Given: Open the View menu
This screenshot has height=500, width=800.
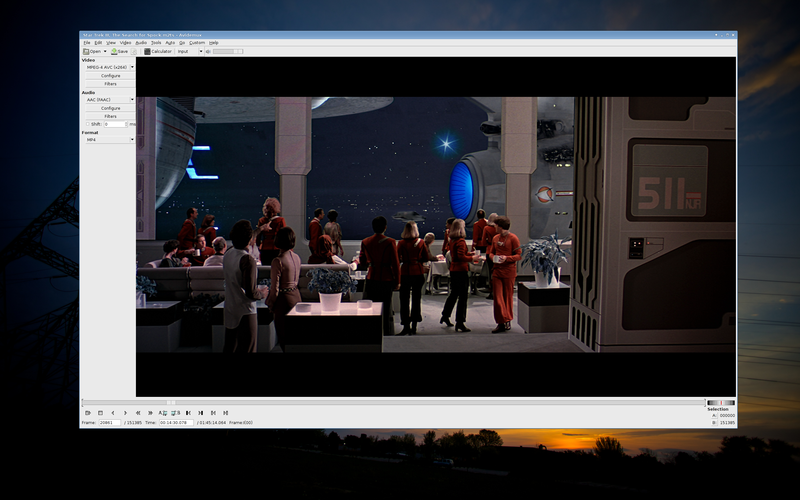Looking at the screenshot, I should (x=111, y=43).
